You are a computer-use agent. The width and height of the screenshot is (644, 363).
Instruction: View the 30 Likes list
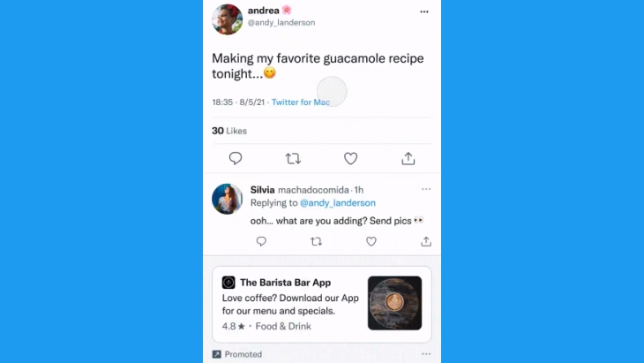(229, 131)
